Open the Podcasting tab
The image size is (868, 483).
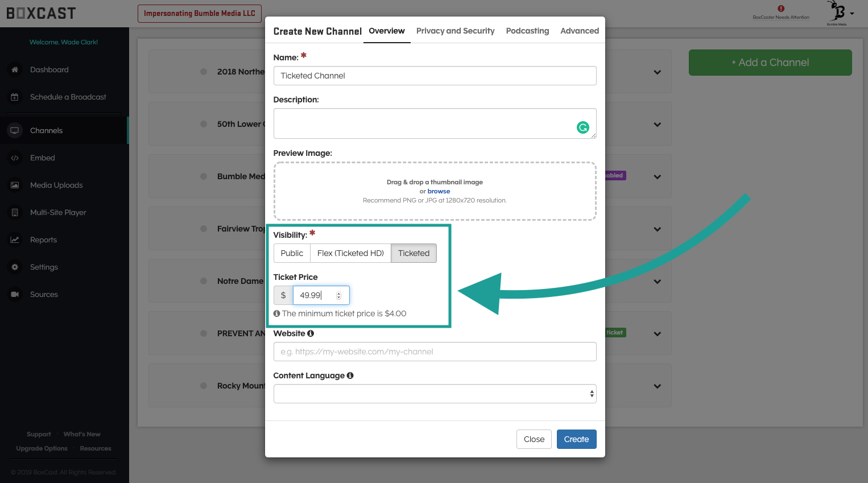coord(527,31)
